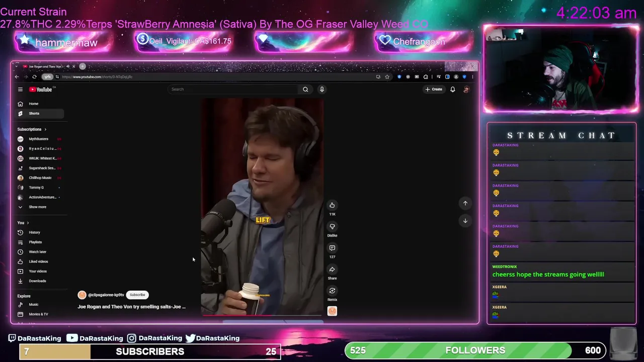Open WKUK: Whitest Kids channel
Viewport: 644px width, 362px height.
tap(40, 158)
